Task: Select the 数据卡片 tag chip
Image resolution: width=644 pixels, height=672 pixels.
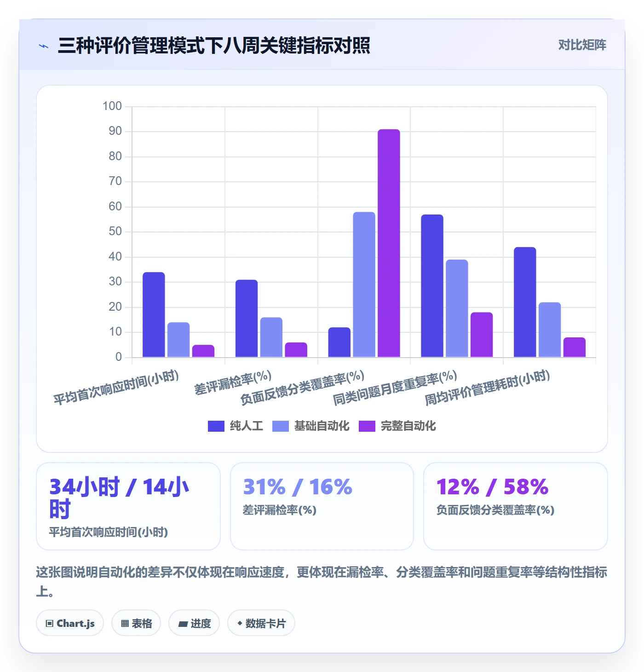Action: [x=261, y=623]
